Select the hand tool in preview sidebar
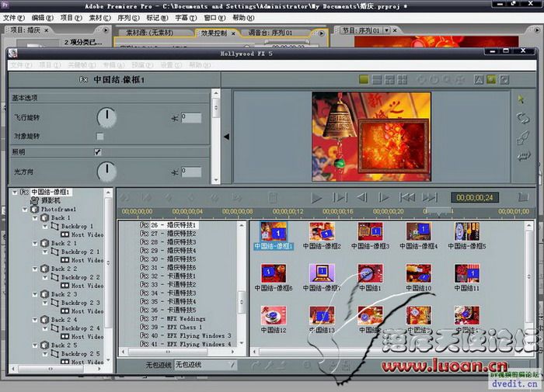 pyautogui.click(x=524, y=156)
